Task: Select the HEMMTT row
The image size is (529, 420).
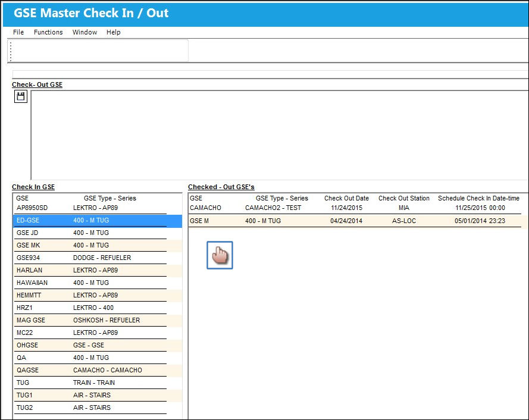Action: pos(98,295)
